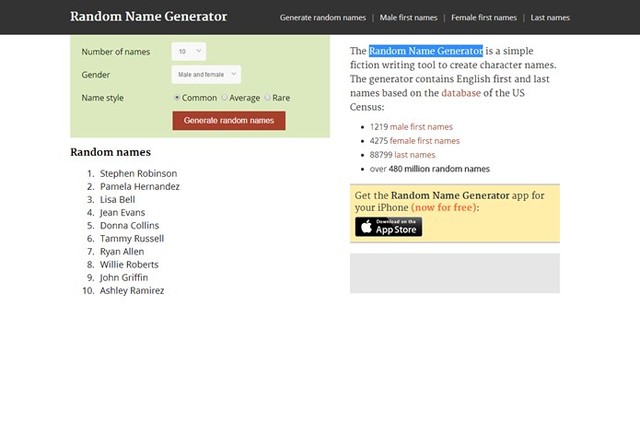The height and width of the screenshot is (424, 640).
Task: Open Male first names nav item
Action: (x=408, y=18)
